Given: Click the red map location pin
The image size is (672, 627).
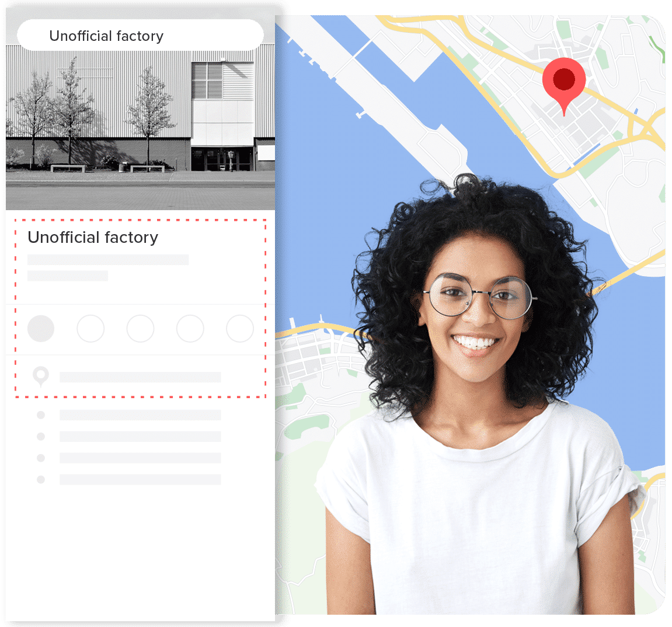Looking at the screenshot, I should (563, 86).
